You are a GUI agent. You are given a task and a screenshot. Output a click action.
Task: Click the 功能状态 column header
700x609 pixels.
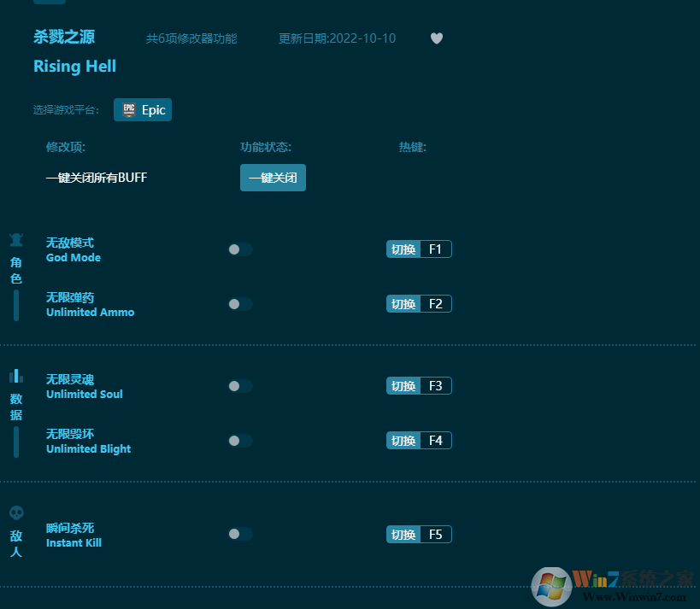(266, 147)
